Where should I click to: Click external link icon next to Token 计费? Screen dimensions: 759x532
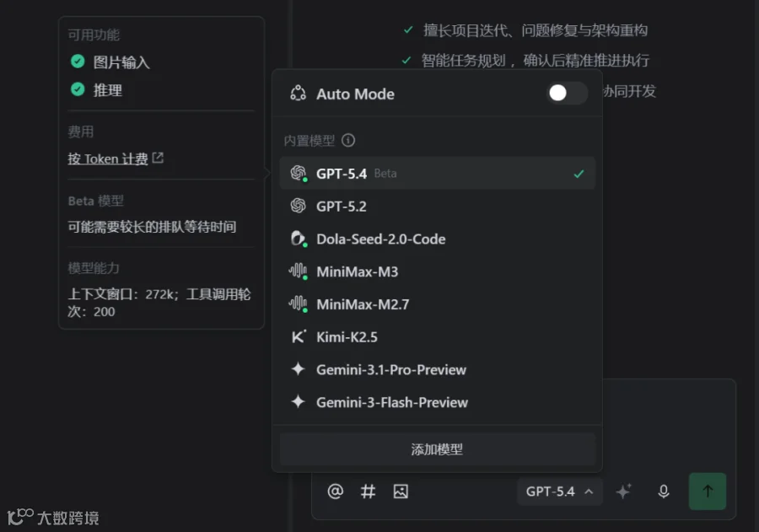158,158
